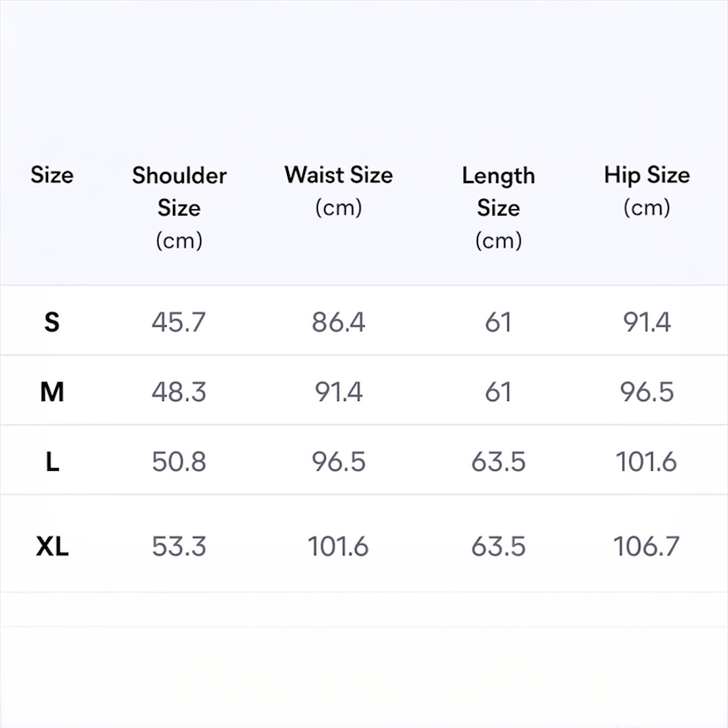
Task: Click the hip value for size M
Action: [647, 391]
